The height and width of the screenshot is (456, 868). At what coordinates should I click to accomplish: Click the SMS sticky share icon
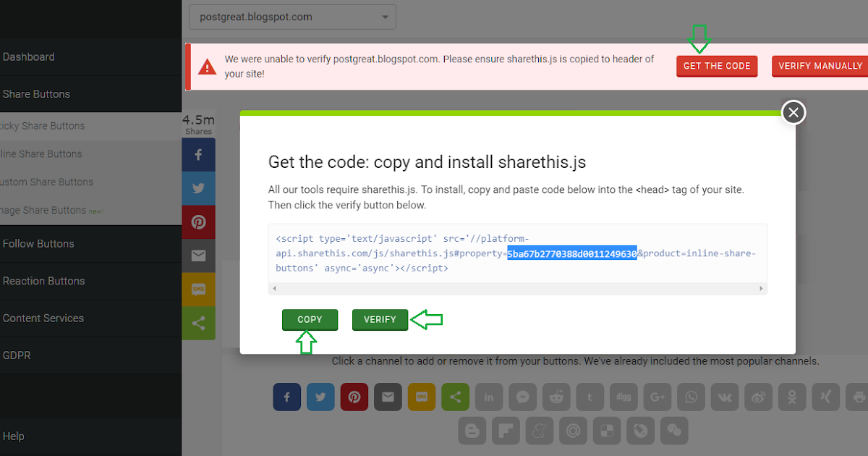click(198, 290)
